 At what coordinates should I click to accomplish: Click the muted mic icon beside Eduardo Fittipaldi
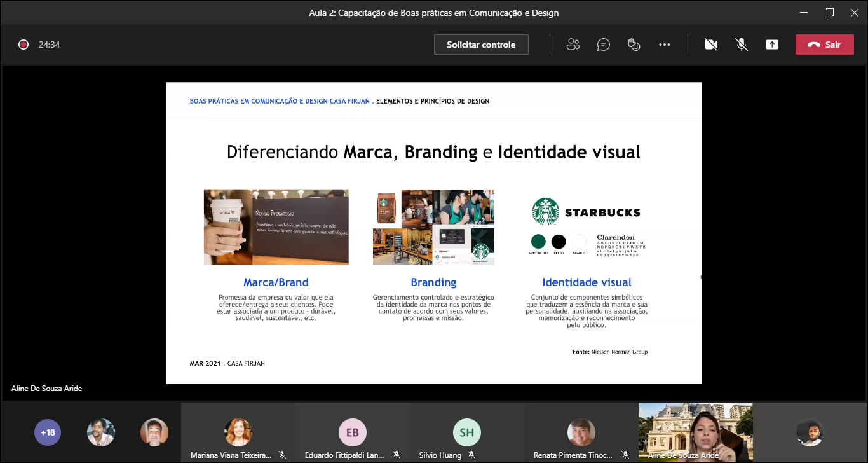tap(397, 455)
